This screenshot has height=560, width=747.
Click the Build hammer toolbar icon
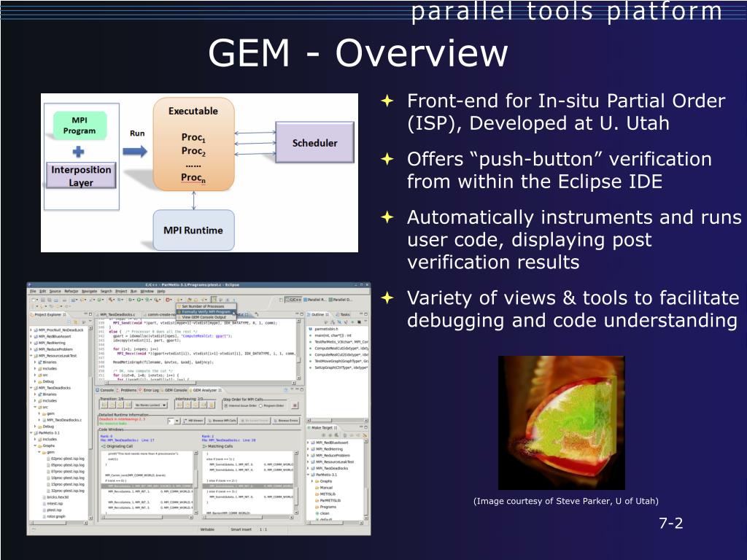coord(111,300)
